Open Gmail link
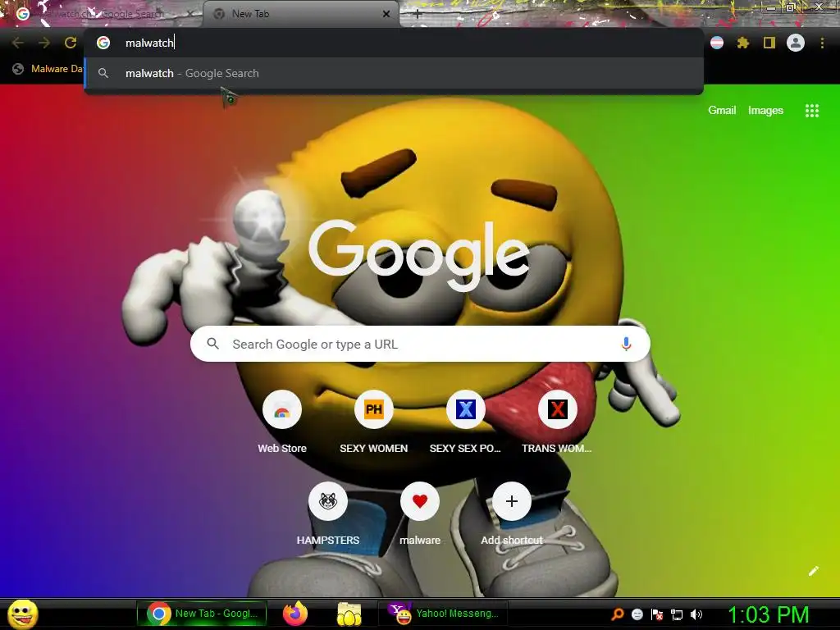The height and width of the screenshot is (630, 840). coord(722,111)
